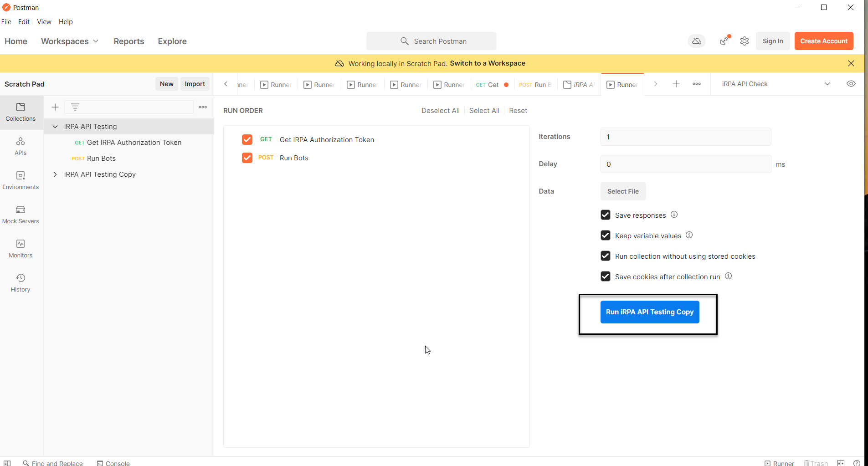Click the New button in Scratch Pad

(x=167, y=84)
